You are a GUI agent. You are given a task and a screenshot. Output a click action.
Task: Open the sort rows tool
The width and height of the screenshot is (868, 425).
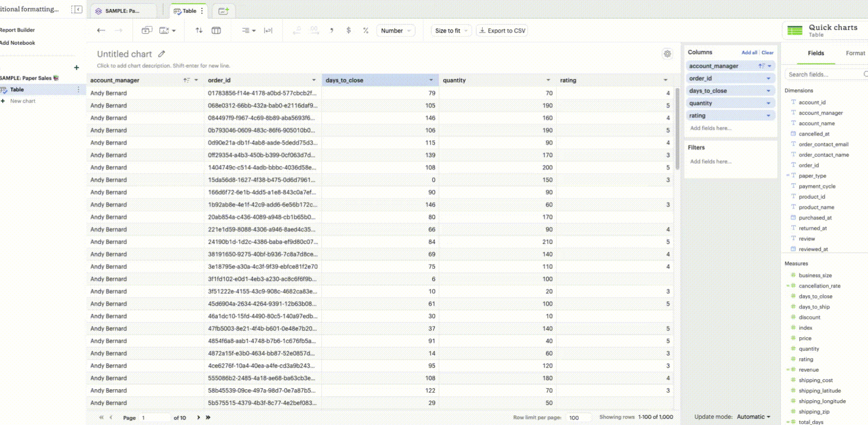(x=199, y=30)
